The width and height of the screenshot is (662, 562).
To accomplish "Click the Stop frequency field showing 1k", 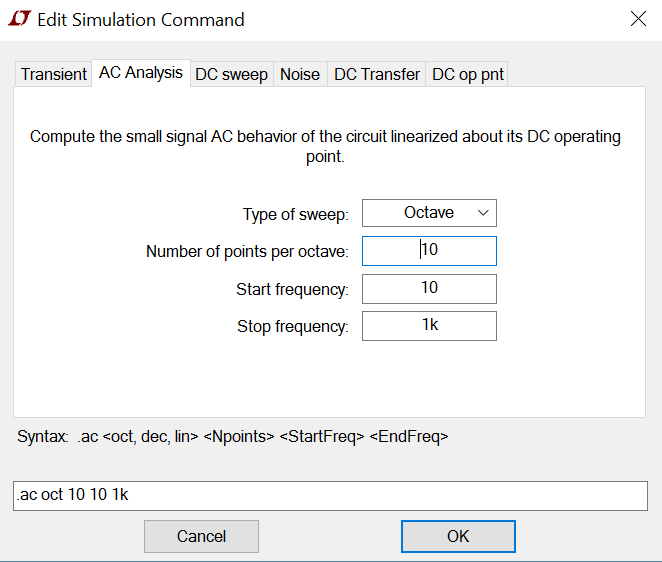I will pyautogui.click(x=429, y=326).
